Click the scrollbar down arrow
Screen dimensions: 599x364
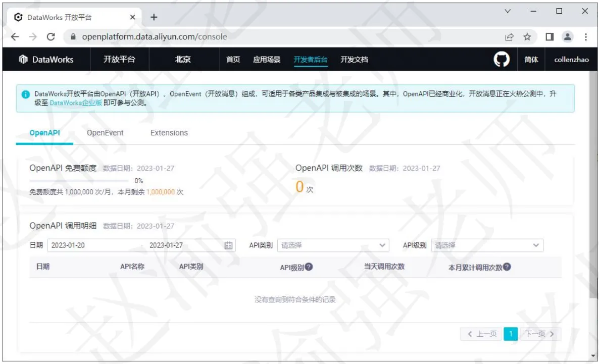(x=593, y=356)
